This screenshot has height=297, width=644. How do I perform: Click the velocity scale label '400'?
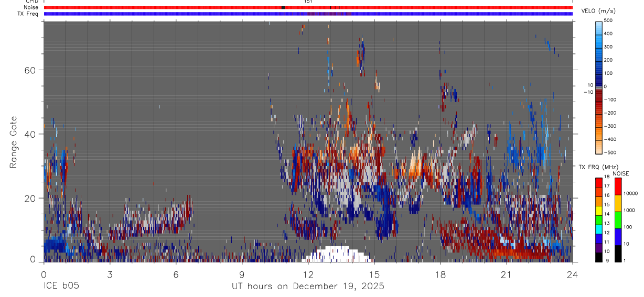[608, 34]
